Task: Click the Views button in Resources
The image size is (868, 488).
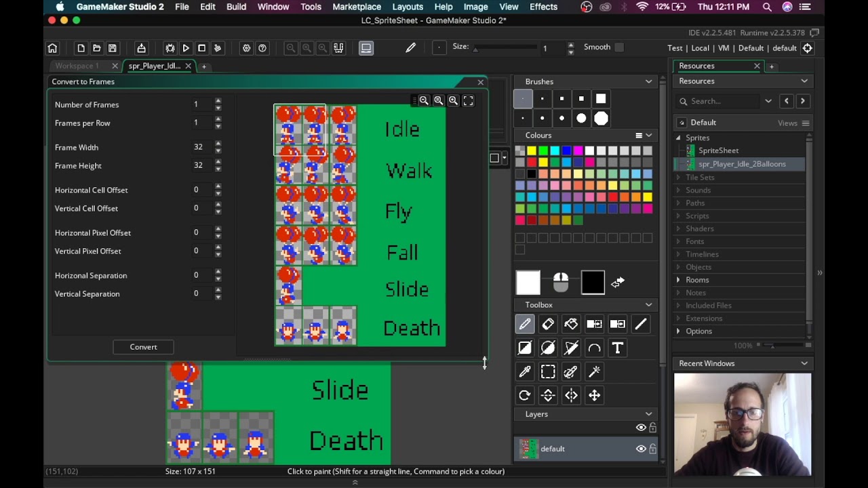Action: tap(793, 123)
